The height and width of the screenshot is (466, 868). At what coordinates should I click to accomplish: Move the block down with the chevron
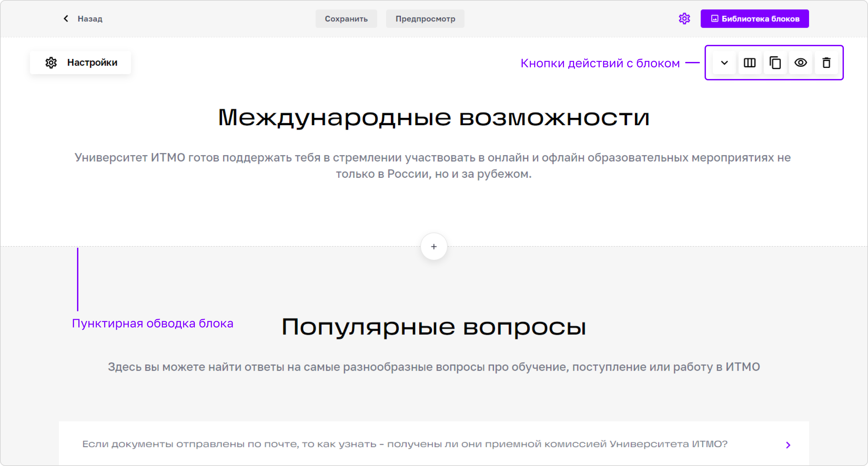(x=724, y=63)
